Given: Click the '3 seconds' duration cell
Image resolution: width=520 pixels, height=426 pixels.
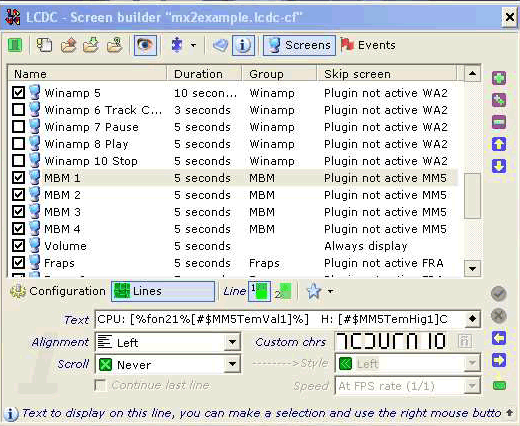Looking at the screenshot, I should (x=202, y=110).
